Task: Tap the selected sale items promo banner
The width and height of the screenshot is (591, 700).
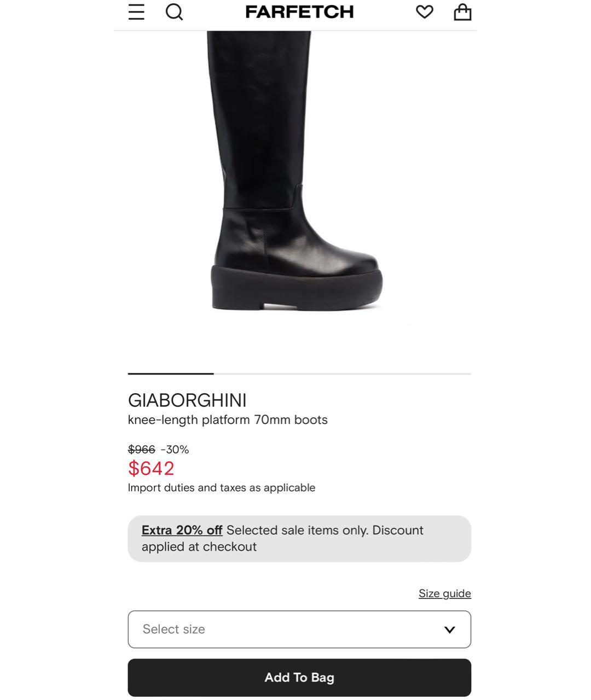Action: click(299, 539)
